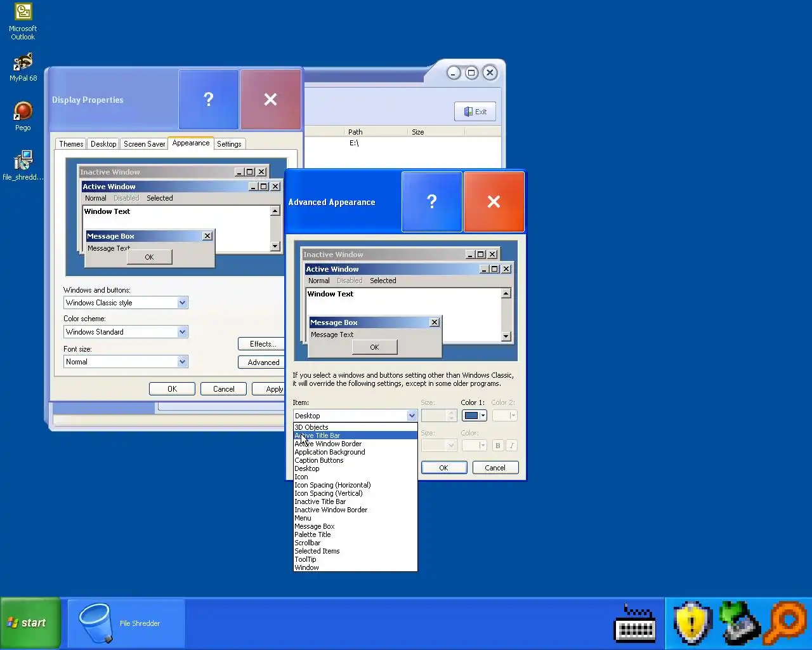This screenshot has width=812, height=650.
Task: Click Cancel in Advanced Appearance dialog
Action: point(495,468)
